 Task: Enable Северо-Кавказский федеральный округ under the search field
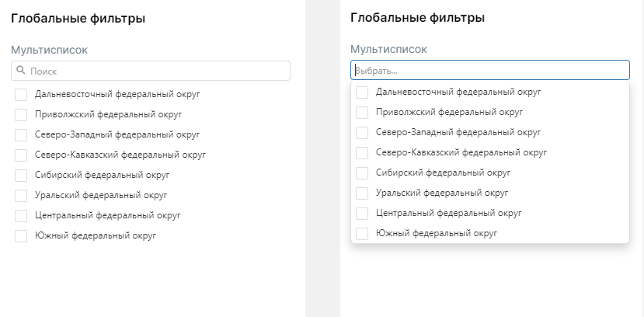point(21,155)
